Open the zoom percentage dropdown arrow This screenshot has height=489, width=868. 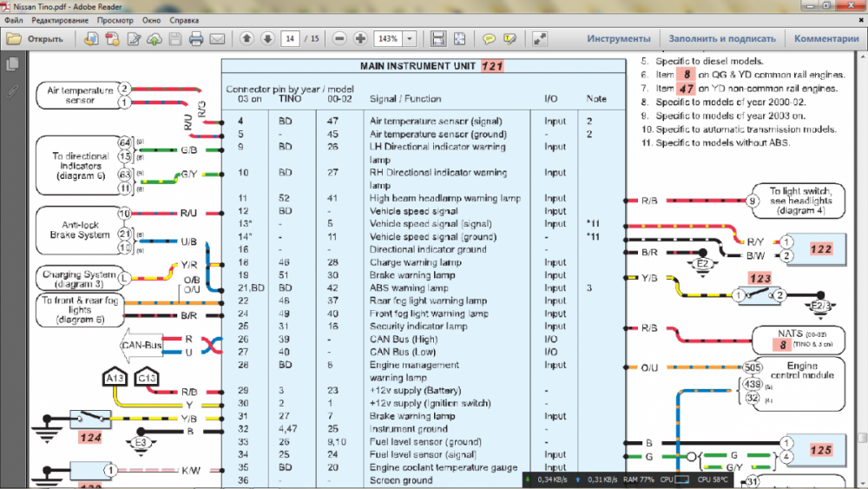point(410,39)
